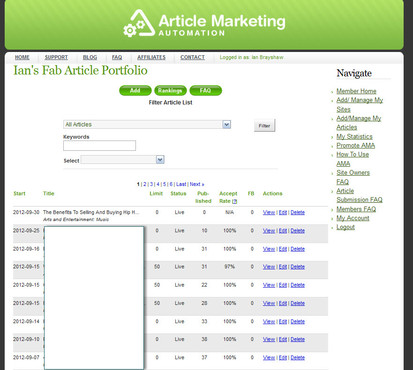
Task: Open the AFFILIATES menu item
Action: point(151,58)
